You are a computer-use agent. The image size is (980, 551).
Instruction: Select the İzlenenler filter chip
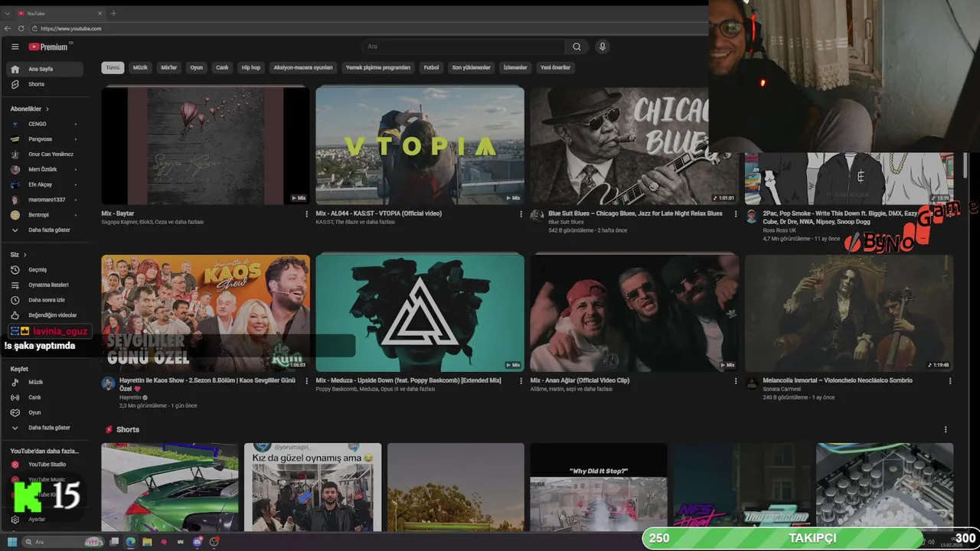pyautogui.click(x=515, y=67)
